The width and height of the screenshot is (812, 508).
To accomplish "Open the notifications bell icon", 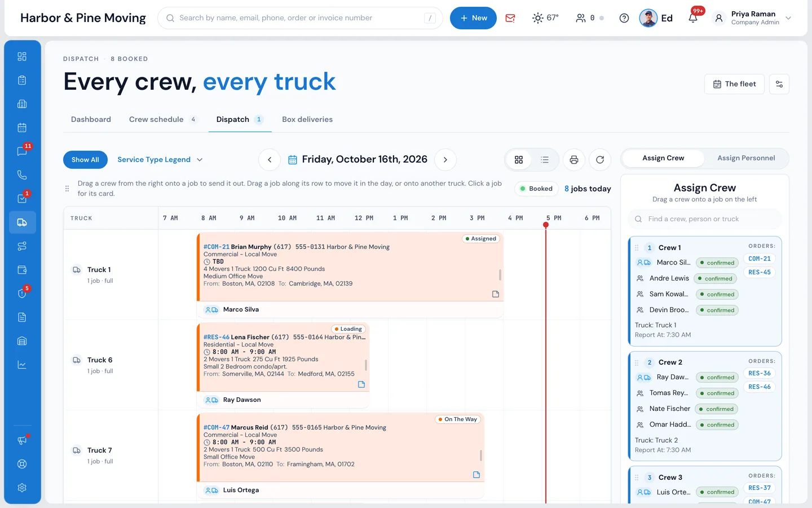I will tap(693, 18).
